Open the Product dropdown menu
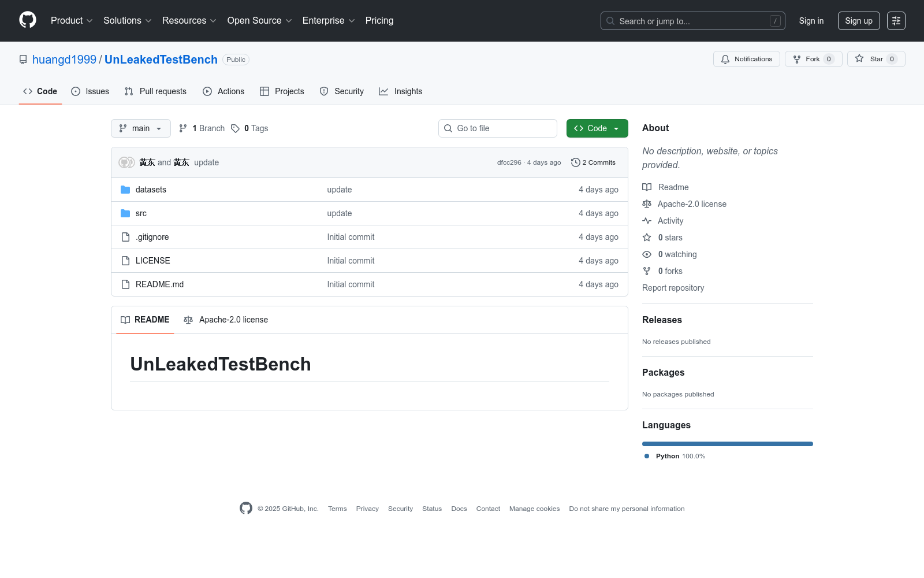Screen dimensions: 924x578 pyautogui.click(x=72, y=20)
